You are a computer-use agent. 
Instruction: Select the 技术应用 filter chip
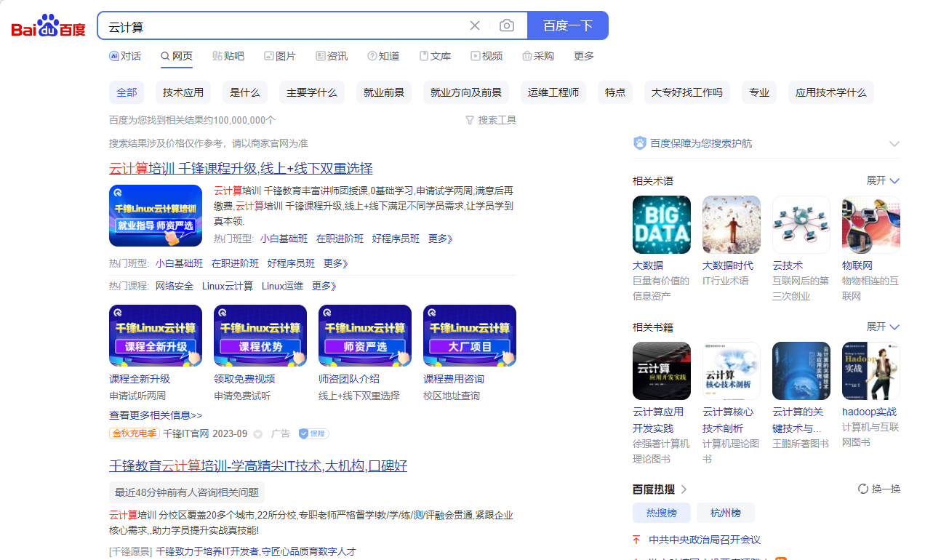[183, 92]
